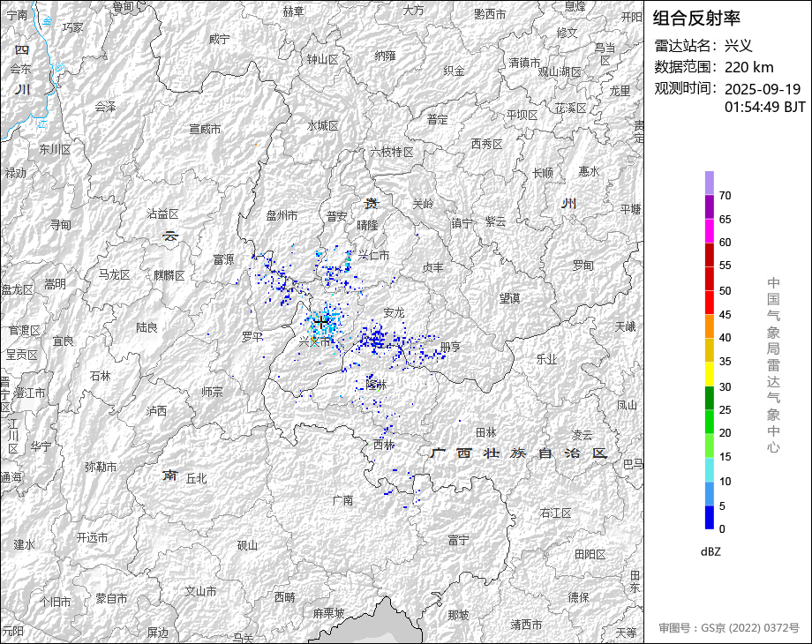812x644 pixels.
Task: Click the 紫云 map label
Action: tap(496, 221)
